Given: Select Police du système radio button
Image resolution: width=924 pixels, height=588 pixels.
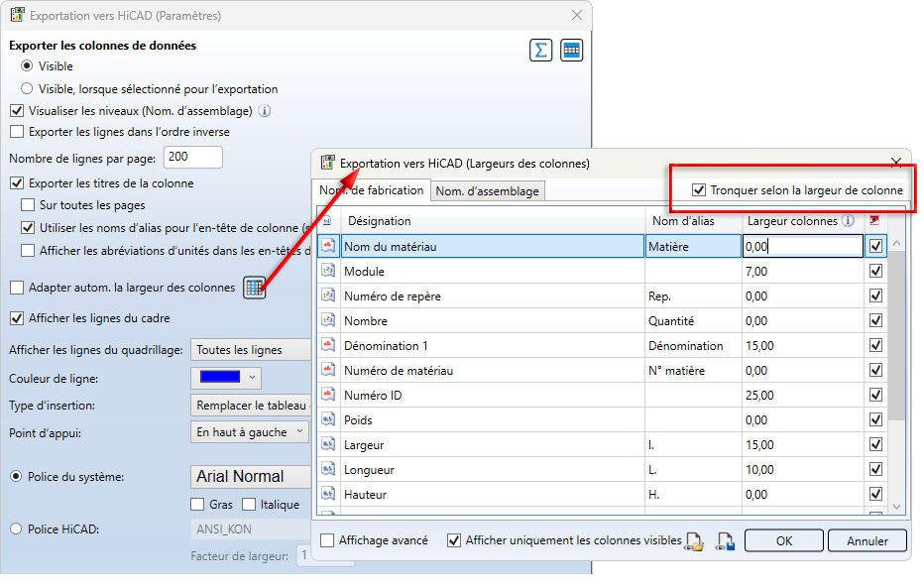Looking at the screenshot, I should click(x=17, y=476).
